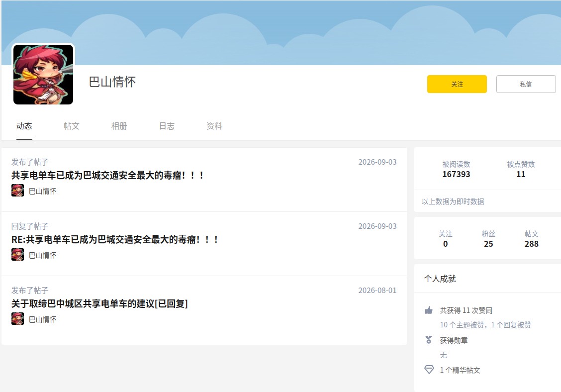Click author name 巴山情怀 under 关于取缔 post
Viewport: 561px width, 392px height.
point(43,319)
